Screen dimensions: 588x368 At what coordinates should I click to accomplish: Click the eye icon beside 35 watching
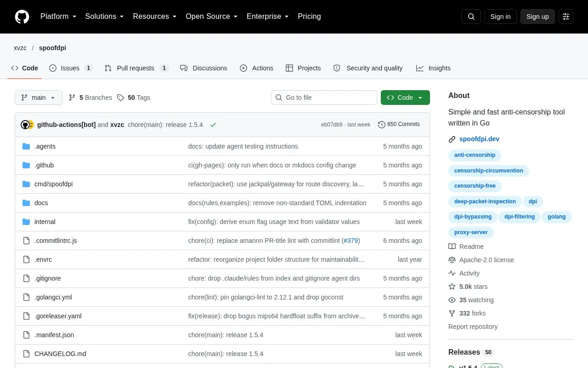coord(452,300)
